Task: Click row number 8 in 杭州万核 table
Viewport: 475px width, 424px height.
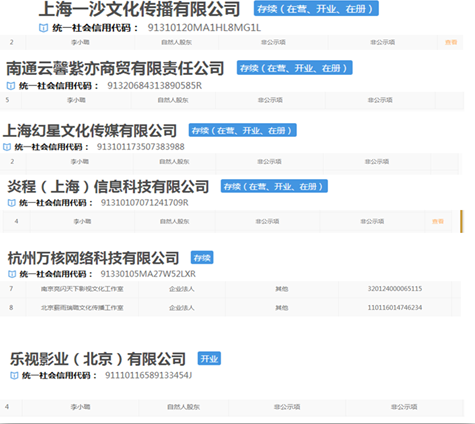Action: 11,307
